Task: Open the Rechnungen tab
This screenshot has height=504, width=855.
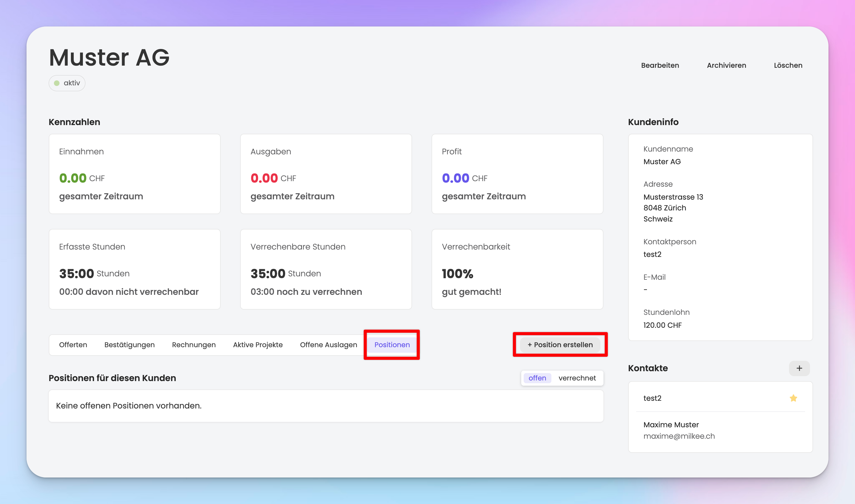Action: 194,345
